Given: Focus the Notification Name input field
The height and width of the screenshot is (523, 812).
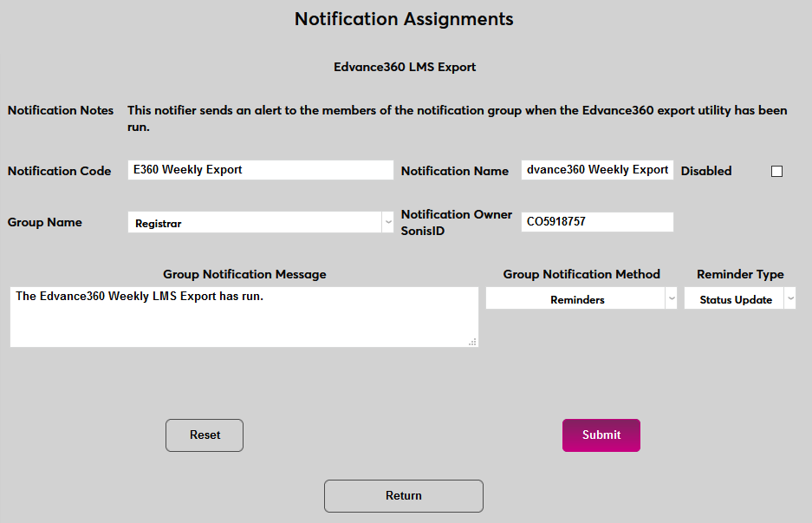Looking at the screenshot, I should pos(597,170).
